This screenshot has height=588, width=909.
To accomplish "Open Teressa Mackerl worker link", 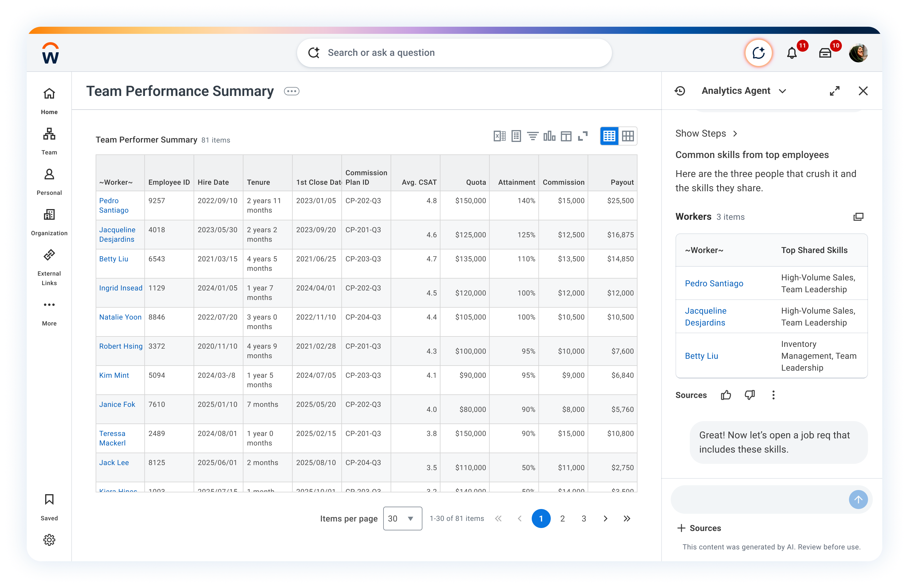I will coord(113,438).
